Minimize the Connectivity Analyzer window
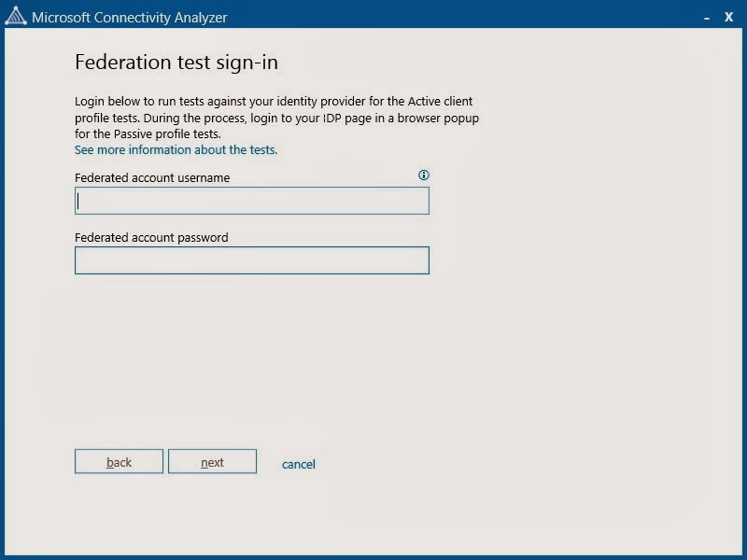The height and width of the screenshot is (560, 747). coord(707,18)
